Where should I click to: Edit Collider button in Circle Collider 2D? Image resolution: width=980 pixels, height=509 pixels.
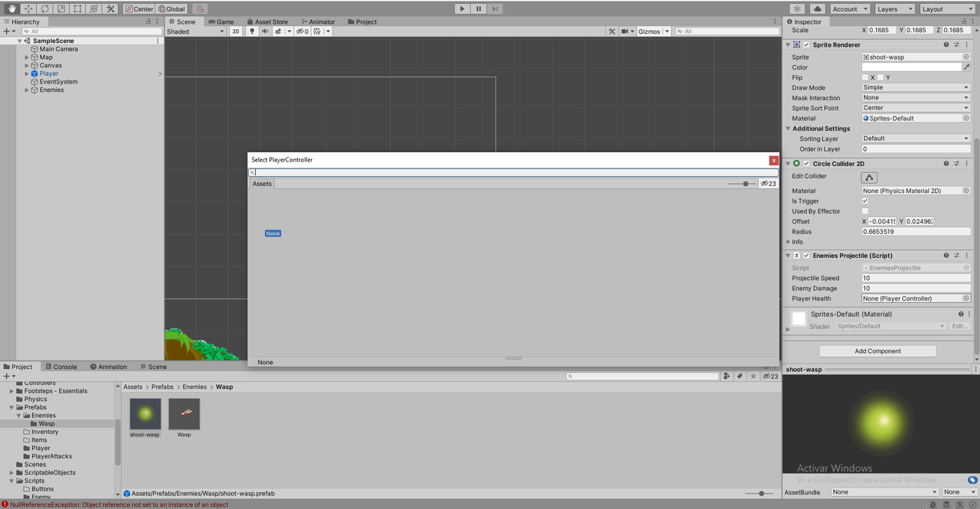[869, 177]
